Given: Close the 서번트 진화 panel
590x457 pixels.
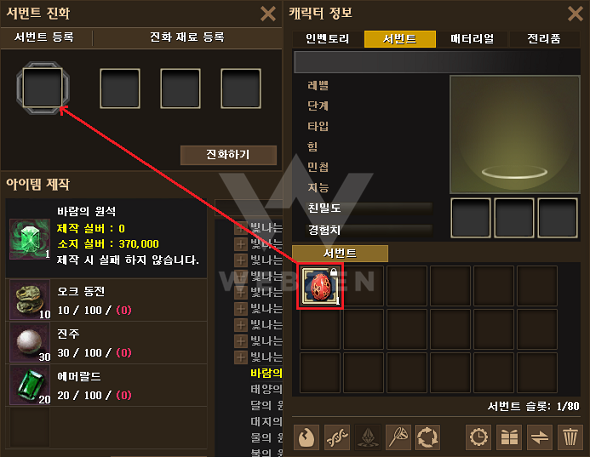Looking at the screenshot, I should coord(268,14).
